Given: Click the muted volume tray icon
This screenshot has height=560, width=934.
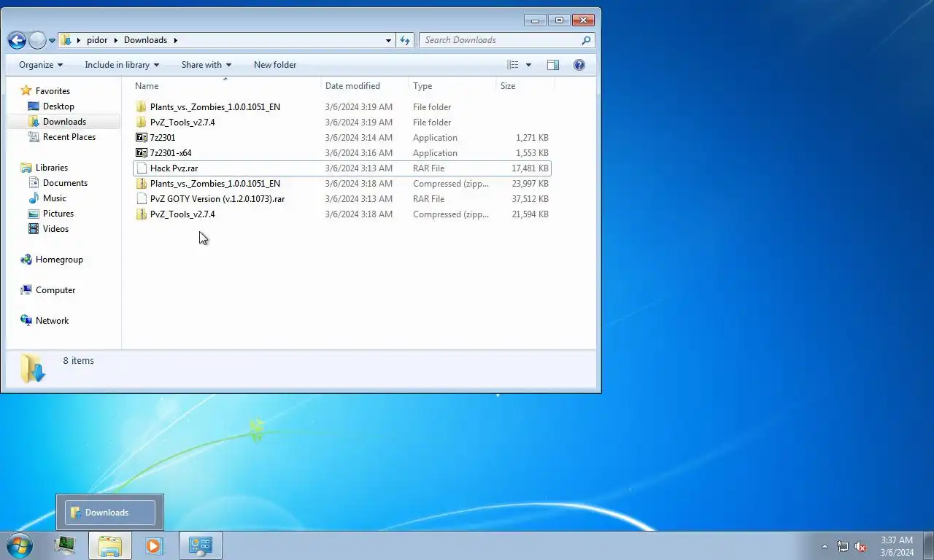Looking at the screenshot, I should 860,546.
